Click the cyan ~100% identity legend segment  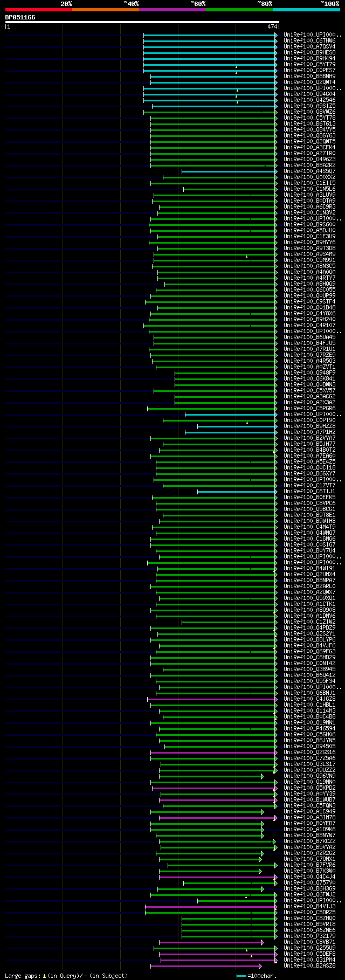306,10
